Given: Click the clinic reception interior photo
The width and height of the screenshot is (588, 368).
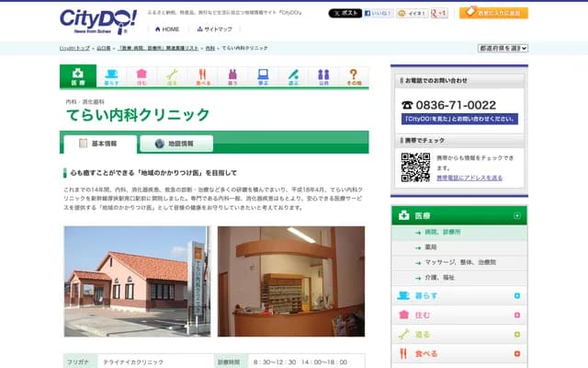Looking at the screenshot, I should [x=291, y=282].
